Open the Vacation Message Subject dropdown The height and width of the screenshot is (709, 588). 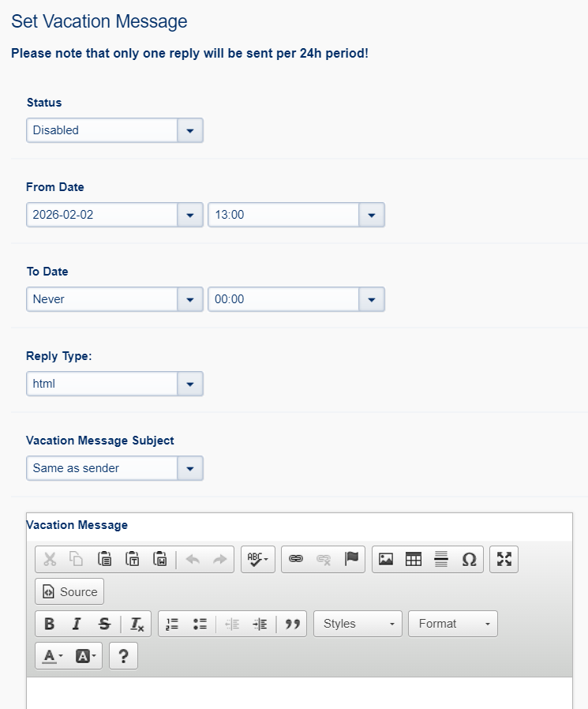190,468
